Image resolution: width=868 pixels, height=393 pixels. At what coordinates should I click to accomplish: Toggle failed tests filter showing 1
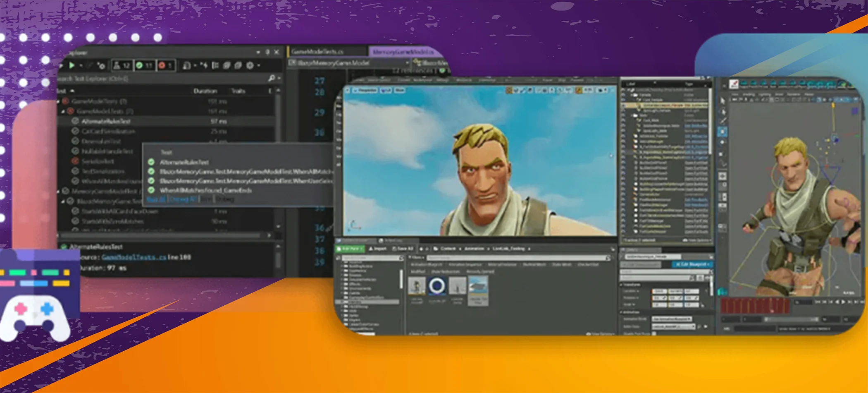tap(166, 65)
